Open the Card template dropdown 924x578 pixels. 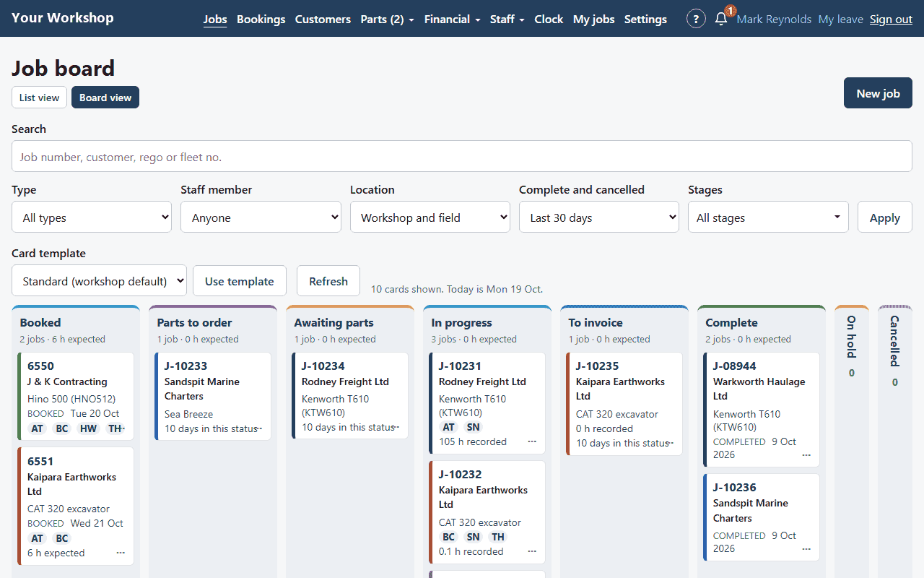(x=99, y=280)
